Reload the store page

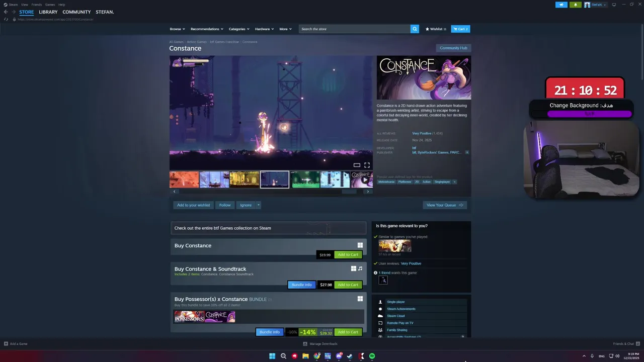point(6,19)
